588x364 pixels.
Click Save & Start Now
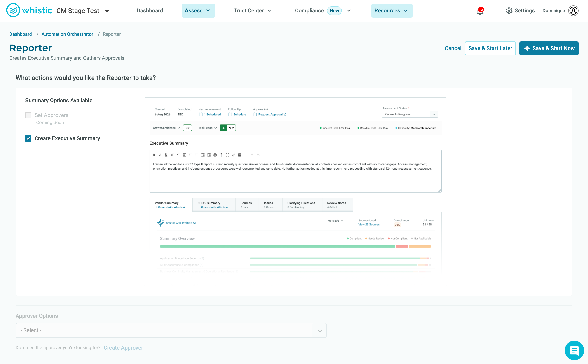click(x=549, y=48)
